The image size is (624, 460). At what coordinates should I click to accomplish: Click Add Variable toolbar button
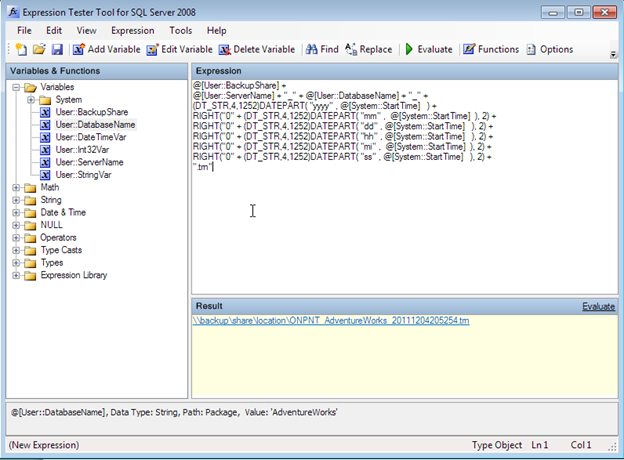(107, 49)
